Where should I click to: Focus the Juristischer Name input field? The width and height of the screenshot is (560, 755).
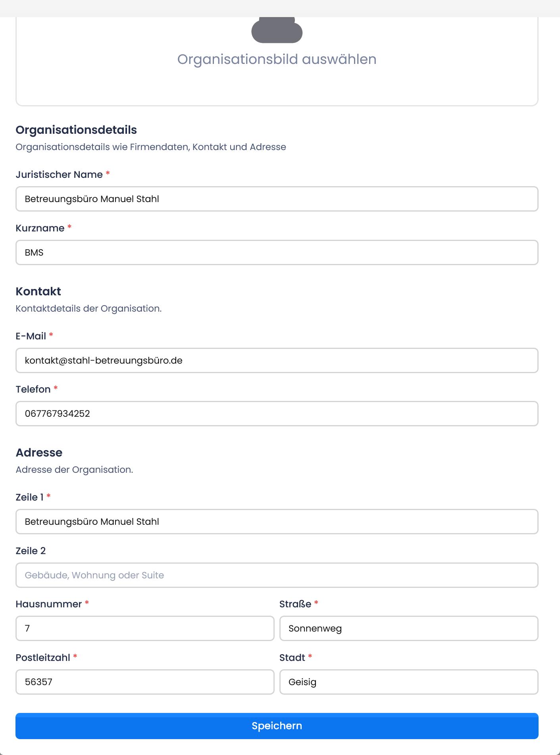277,199
